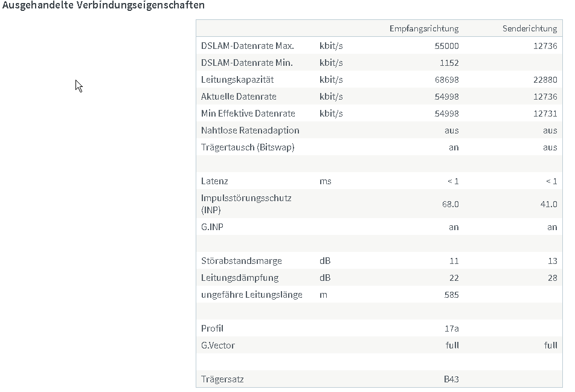This screenshot has width=575, height=392.
Task: Click the G.INP row label
Action: click(x=212, y=227)
